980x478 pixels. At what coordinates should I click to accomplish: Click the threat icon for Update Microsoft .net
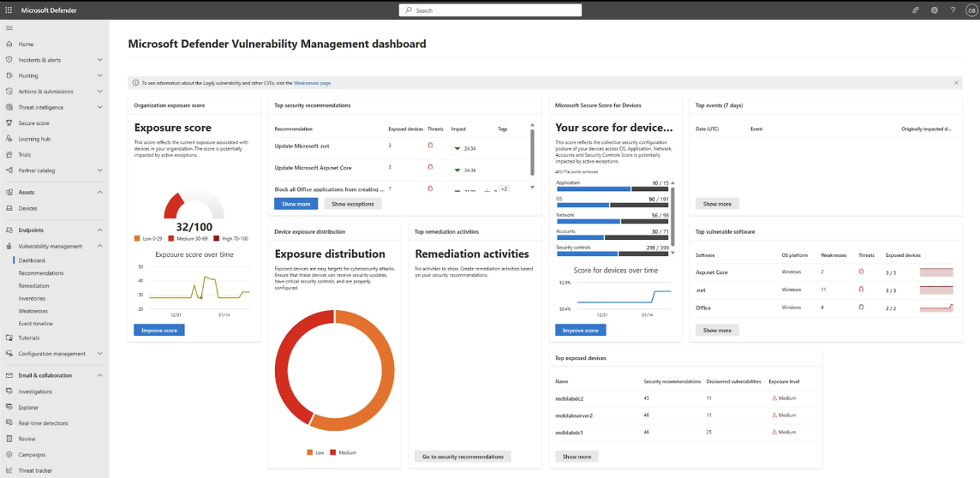click(430, 146)
